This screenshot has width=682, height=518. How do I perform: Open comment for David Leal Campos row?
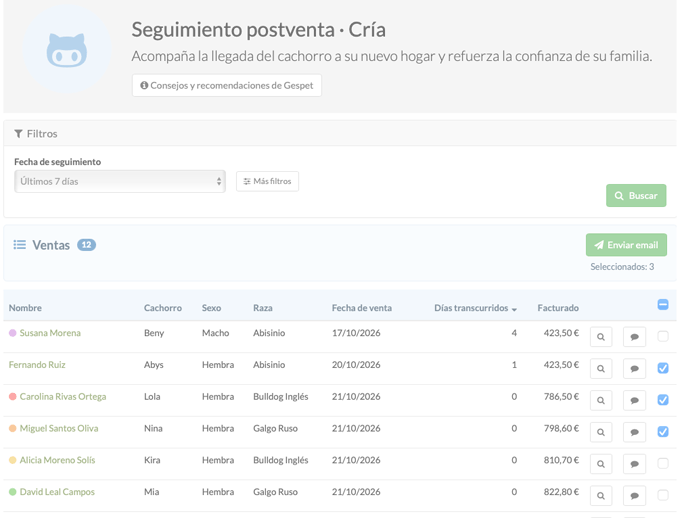pyautogui.click(x=634, y=495)
